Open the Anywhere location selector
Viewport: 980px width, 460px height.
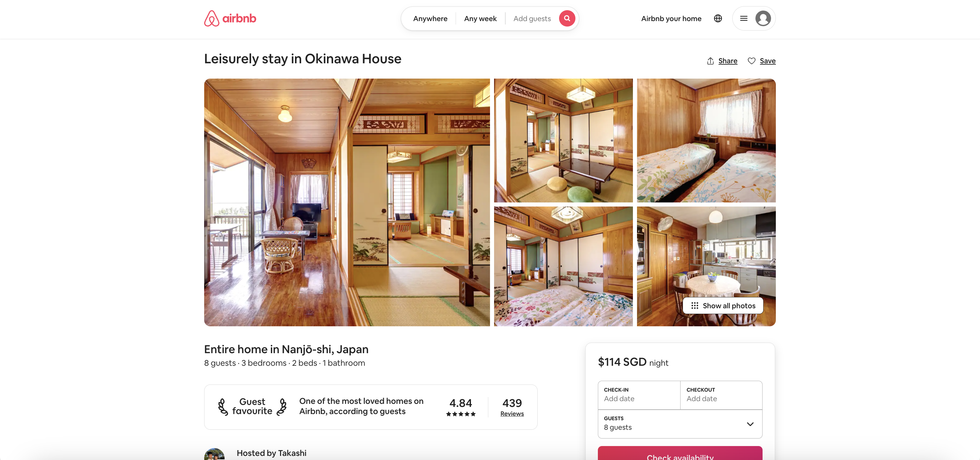430,19
